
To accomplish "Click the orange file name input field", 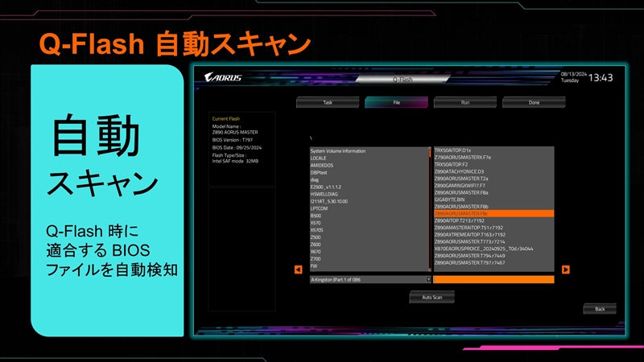I will [493, 279].
